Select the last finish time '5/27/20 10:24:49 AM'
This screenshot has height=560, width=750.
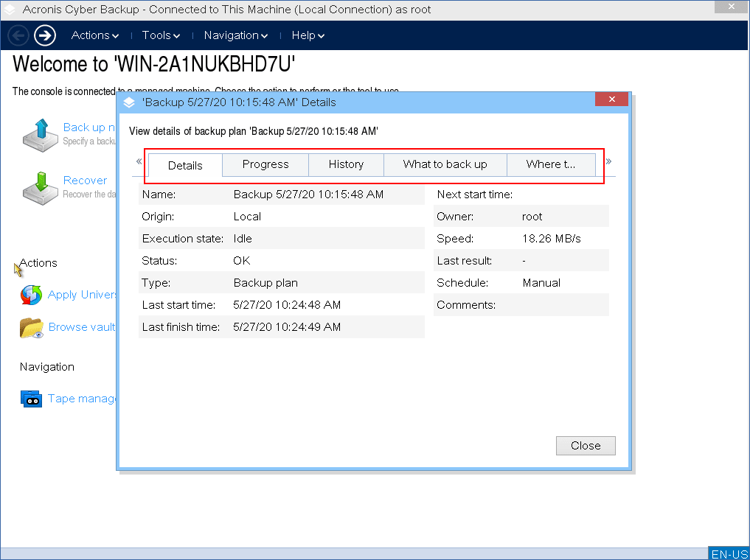point(287,327)
